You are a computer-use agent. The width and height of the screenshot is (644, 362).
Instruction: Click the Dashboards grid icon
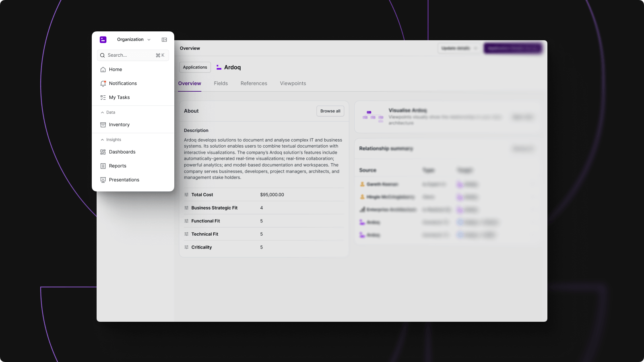click(103, 152)
